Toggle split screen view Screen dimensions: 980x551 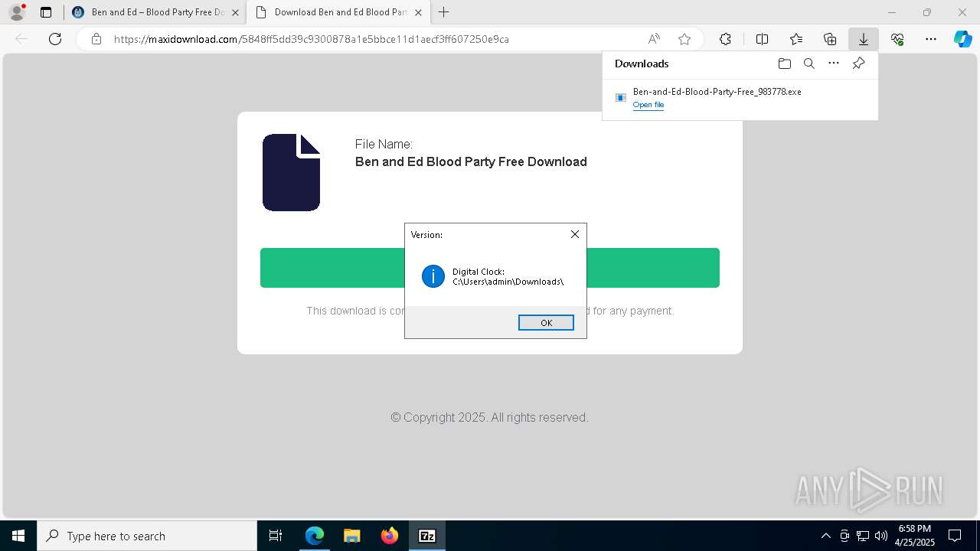[x=762, y=39]
